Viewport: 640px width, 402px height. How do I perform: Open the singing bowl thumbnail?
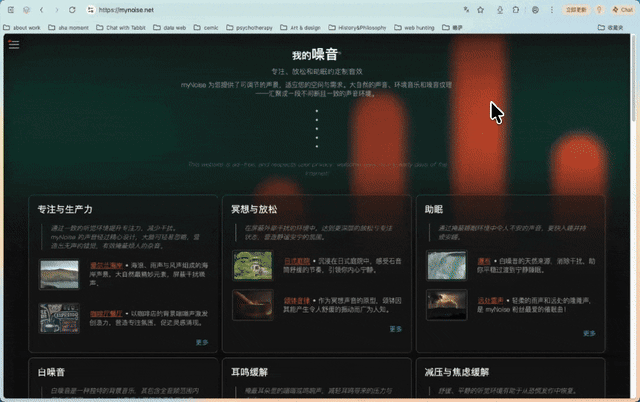(253, 305)
